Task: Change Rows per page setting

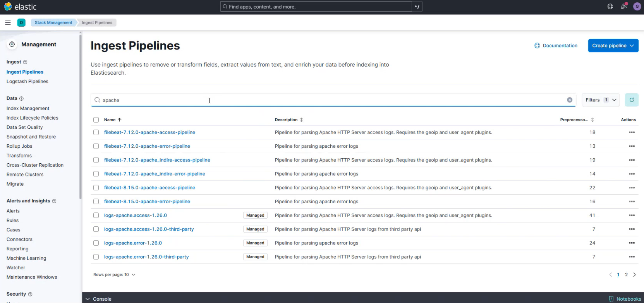Action: (x=114, y=275)
